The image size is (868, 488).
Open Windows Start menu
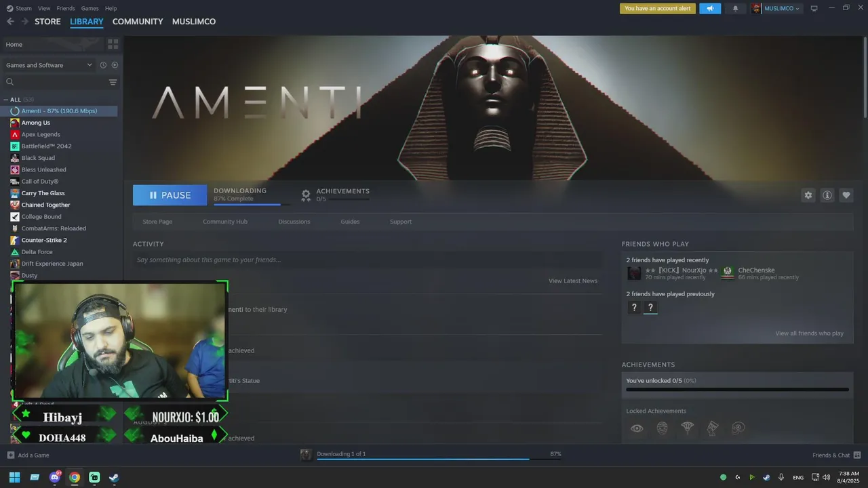click(14, 477)
